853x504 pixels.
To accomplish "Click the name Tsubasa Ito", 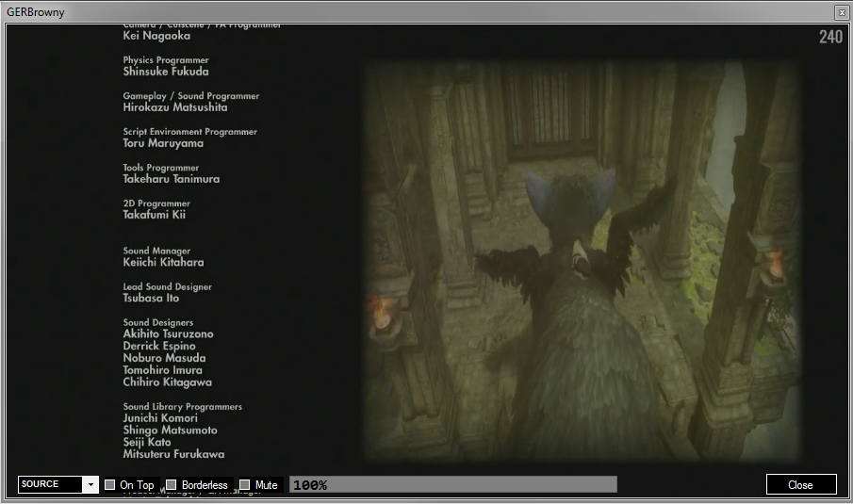I will coord(151,298).
